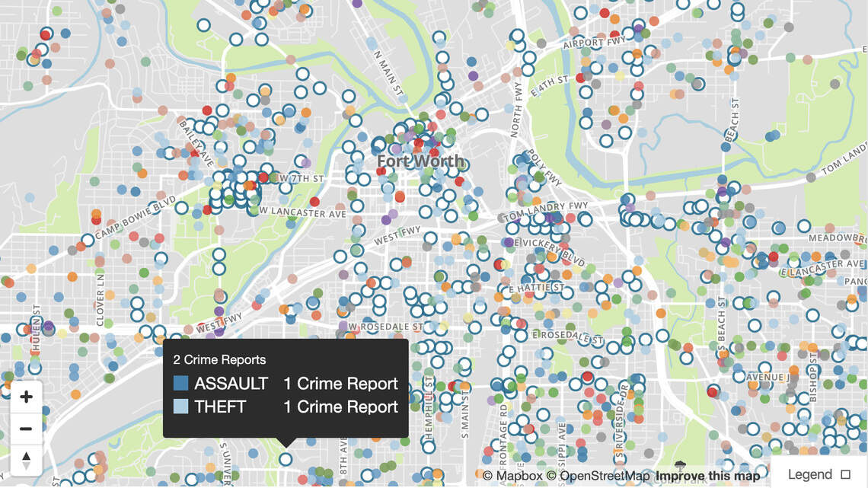Toggle the Legend checkbox
This screenshot has width=868, height=488.
[845, 475]
